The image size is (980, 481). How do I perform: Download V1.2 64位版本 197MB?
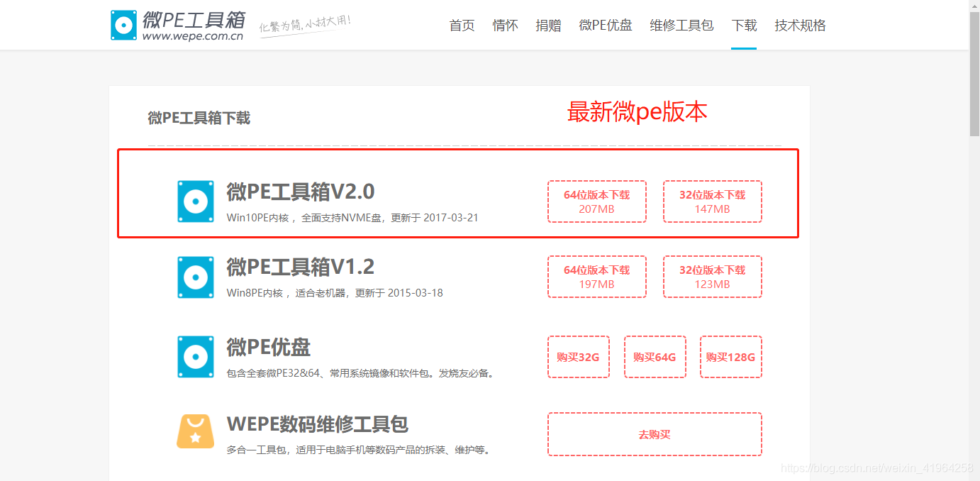point(597,277)
